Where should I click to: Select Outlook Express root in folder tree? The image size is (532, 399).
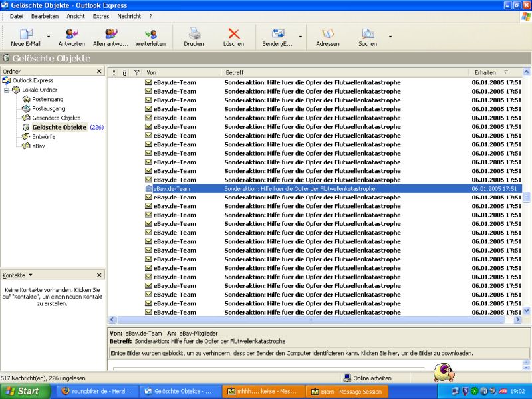(x=33, y=80)
